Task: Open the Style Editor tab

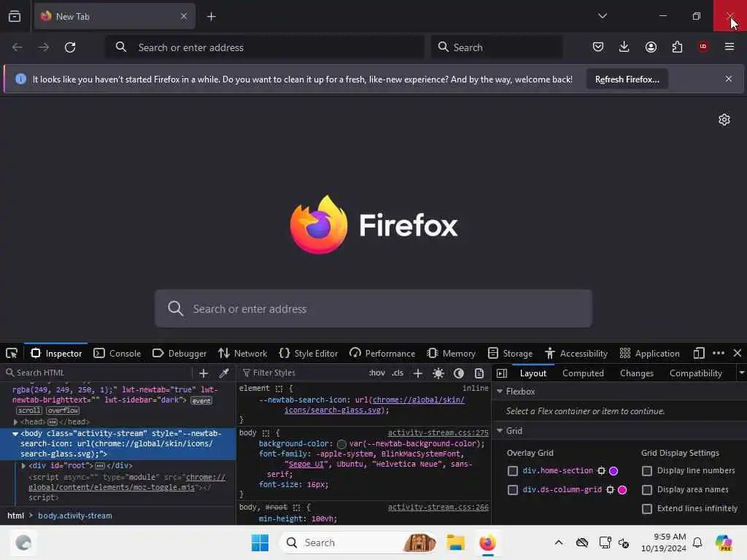Action: pos(309,354)
